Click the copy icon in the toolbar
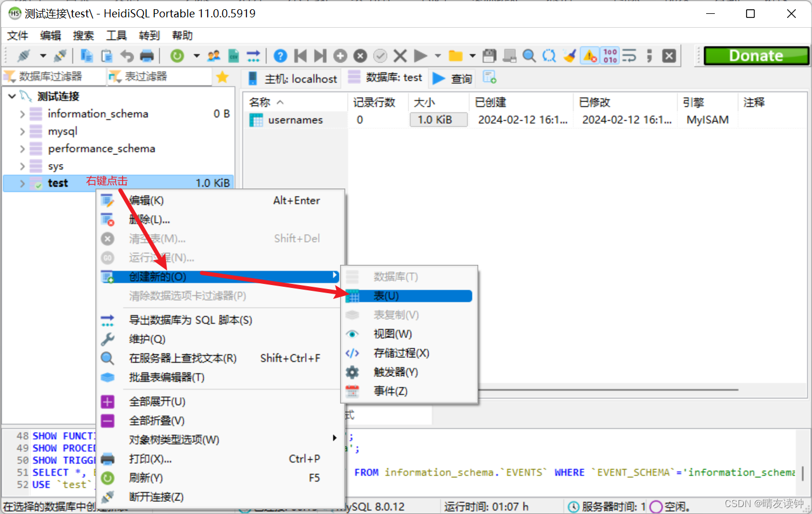812x514 pixels. click(x=87, y=56)
